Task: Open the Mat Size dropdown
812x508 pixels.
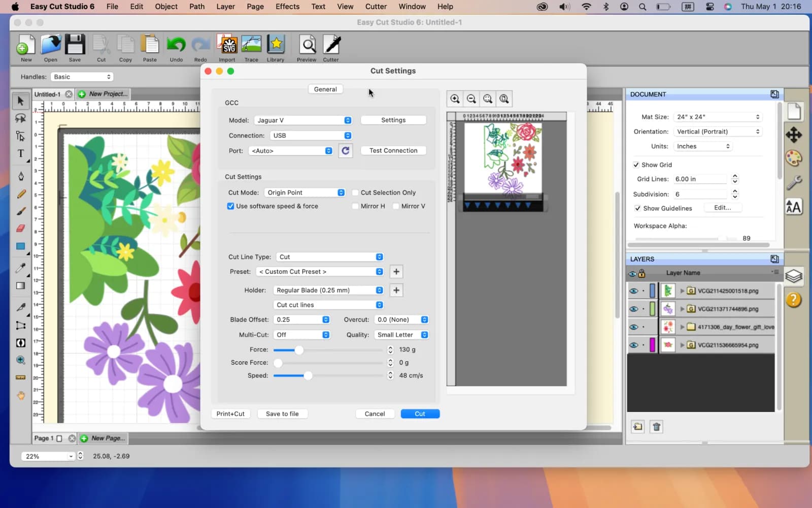Action: point(718,117)
